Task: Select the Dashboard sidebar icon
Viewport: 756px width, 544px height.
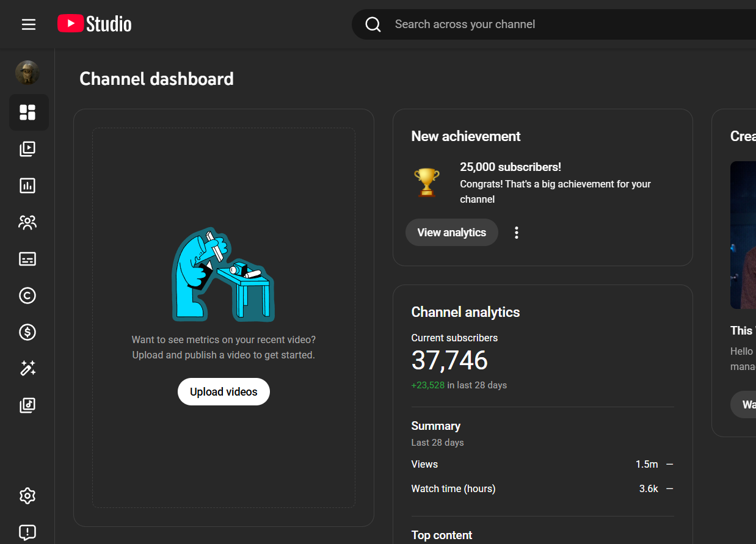Action: coord(27,112)
